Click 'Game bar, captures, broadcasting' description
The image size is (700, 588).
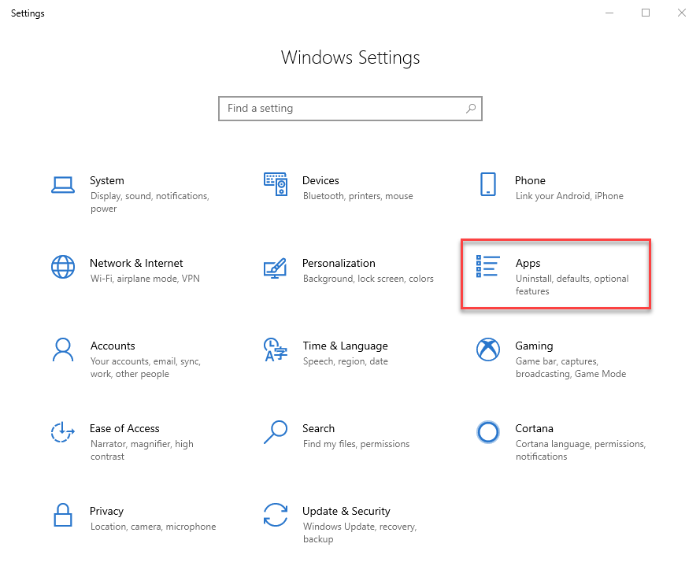(x=571, y=367)
